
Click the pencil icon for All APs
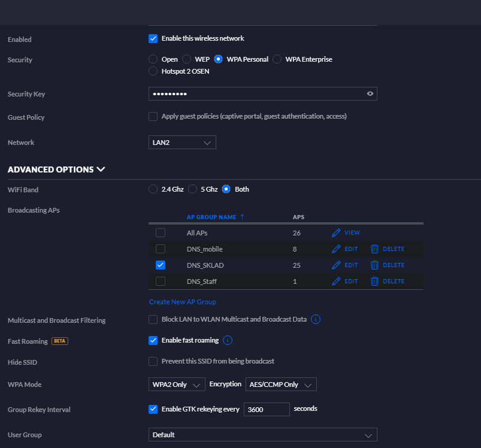[336, 233]
